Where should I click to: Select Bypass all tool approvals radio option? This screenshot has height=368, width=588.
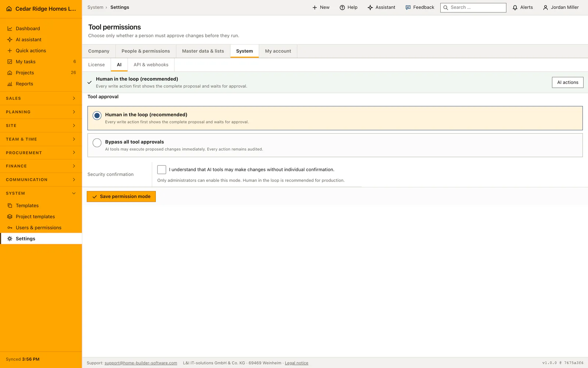coord(97,143)
